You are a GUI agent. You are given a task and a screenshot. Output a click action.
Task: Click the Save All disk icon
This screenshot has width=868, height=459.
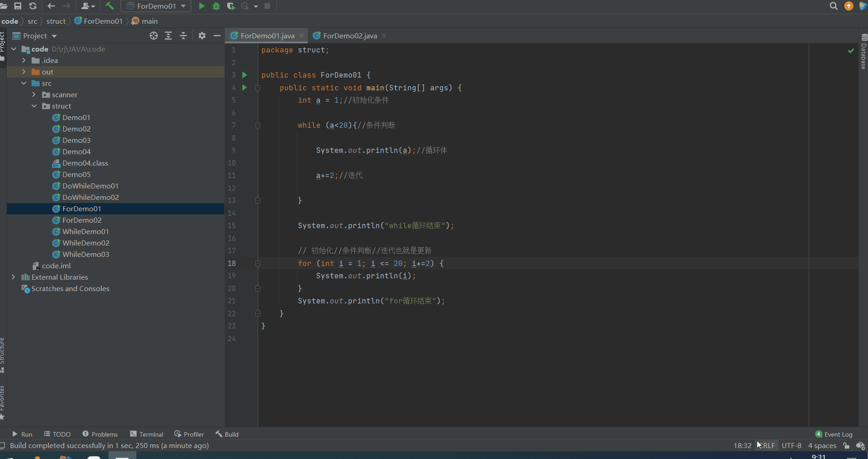18,6
